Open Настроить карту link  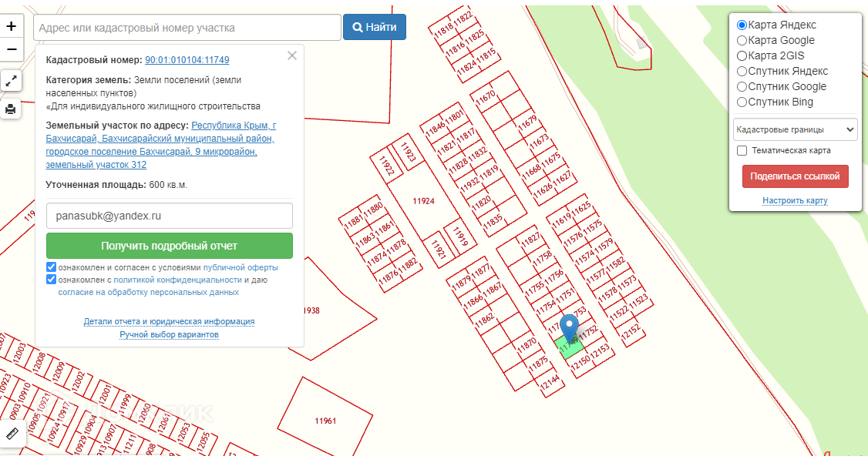[x=795, y=201]
